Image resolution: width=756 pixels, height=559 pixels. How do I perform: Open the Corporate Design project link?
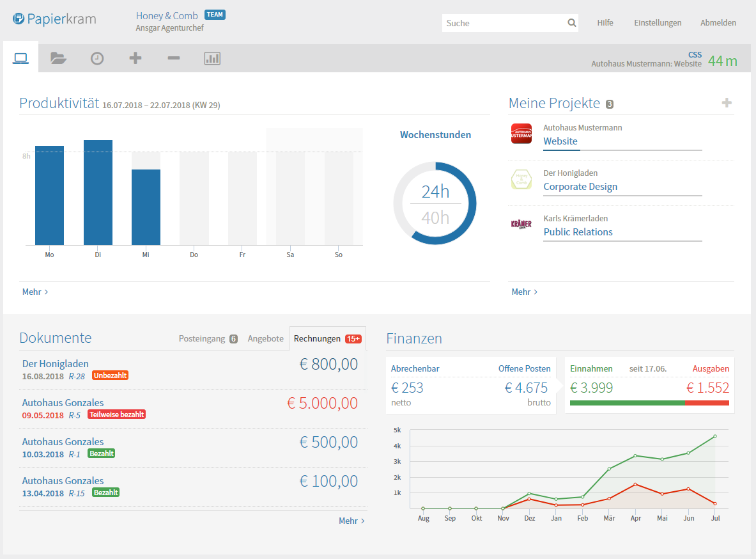580,187
